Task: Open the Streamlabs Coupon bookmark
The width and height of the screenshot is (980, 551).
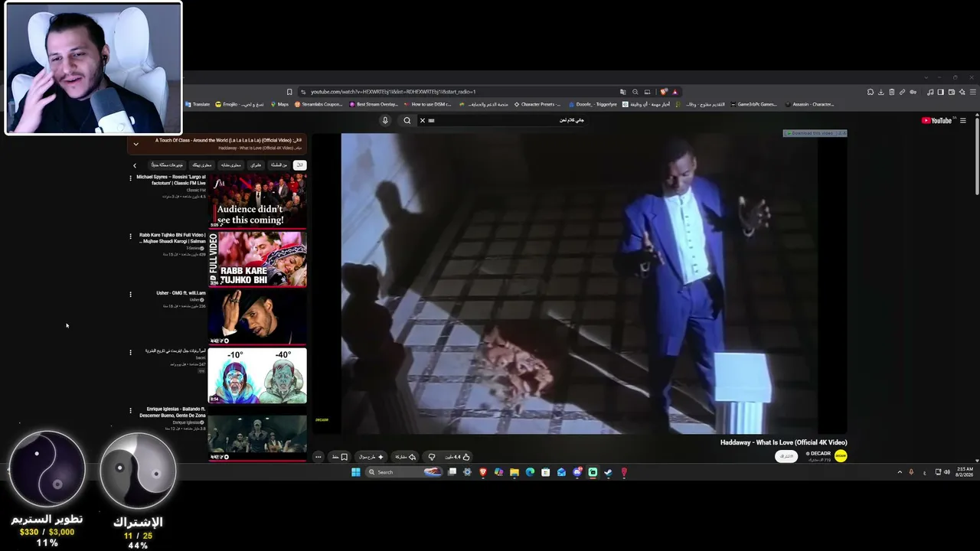Action: (x=318, y=104)
